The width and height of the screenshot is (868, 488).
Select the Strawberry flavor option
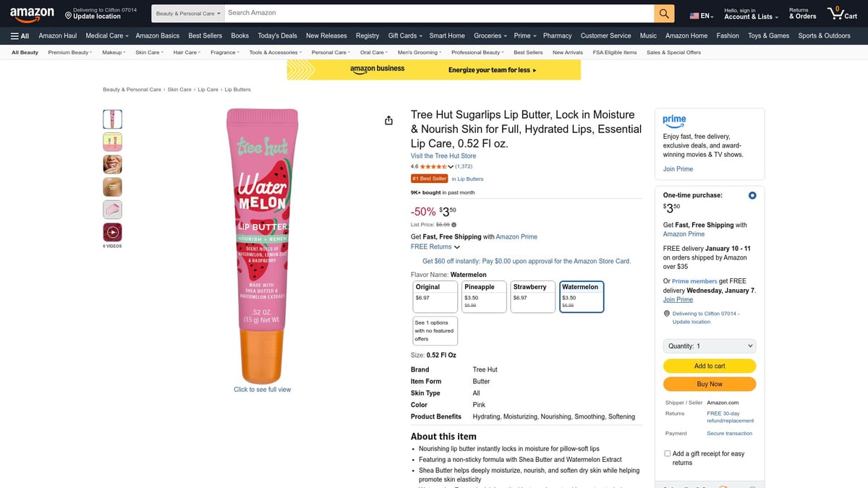[x=532, y=296]
